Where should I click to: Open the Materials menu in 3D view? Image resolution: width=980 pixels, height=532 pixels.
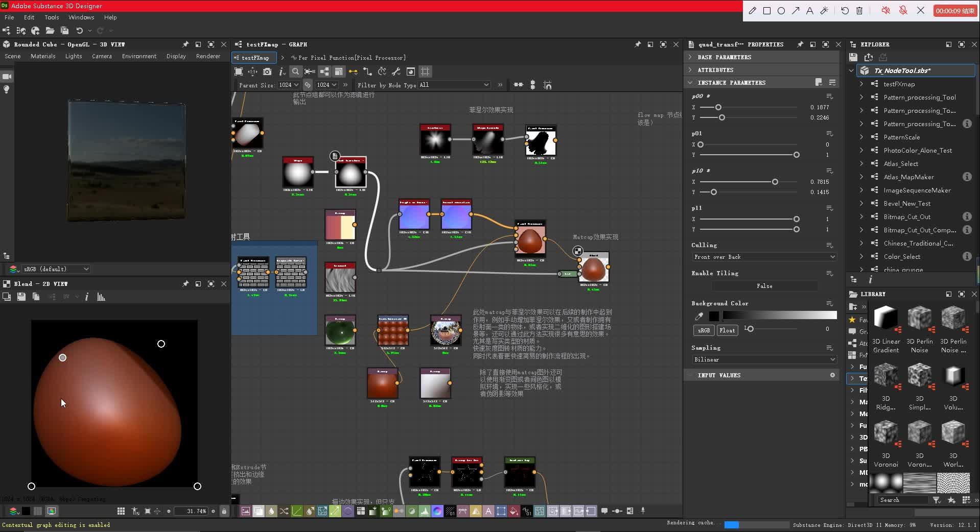coord(43,56)
